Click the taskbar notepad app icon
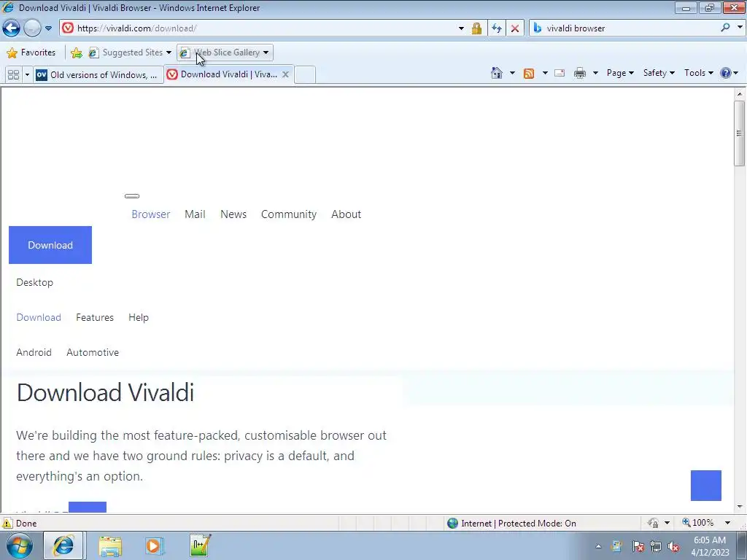The height and width of the screenshot is (560, 747). tap(200, 545)
